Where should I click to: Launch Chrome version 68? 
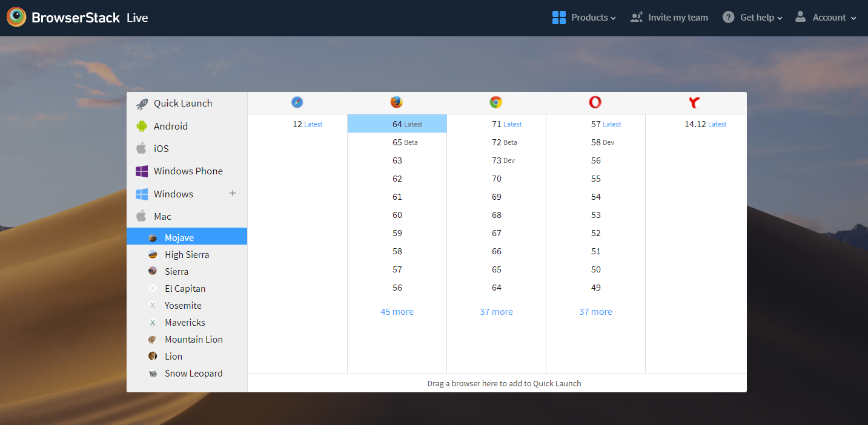[497, 215]
